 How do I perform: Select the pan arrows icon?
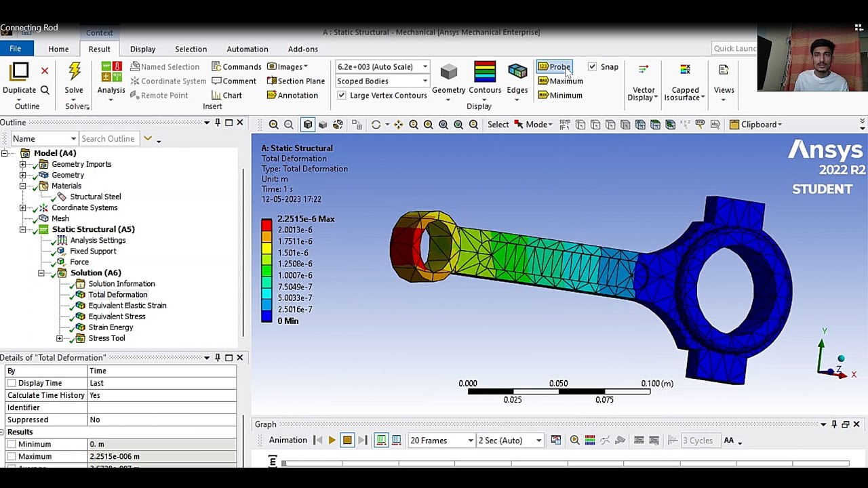pos(398,125)
